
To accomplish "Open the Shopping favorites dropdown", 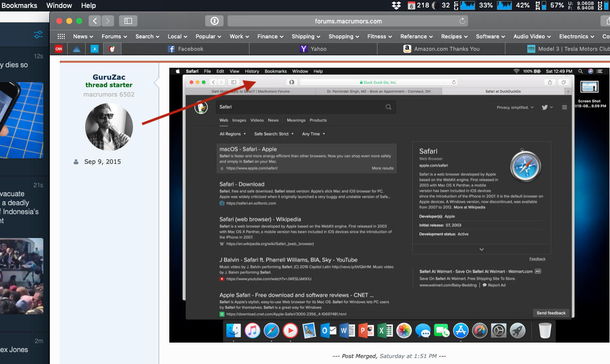I will coord(345,36).
